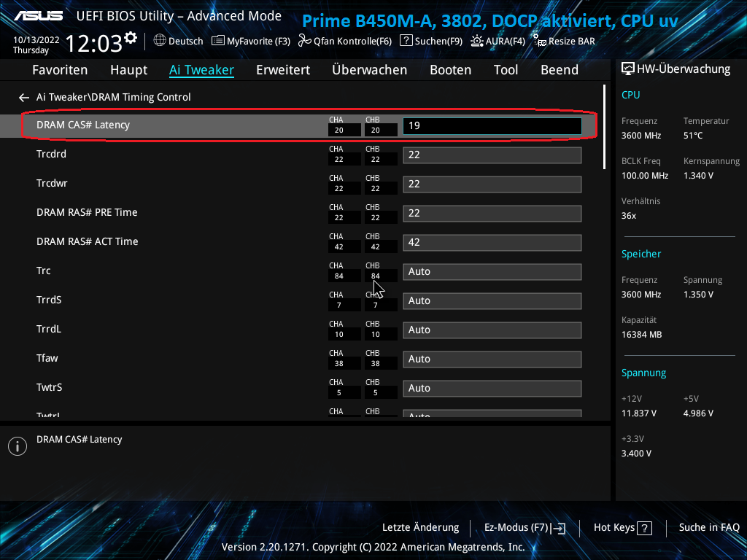The image size is (747, 560).
Task: Toggle the Resize BAR option
Action: point(564,41)
